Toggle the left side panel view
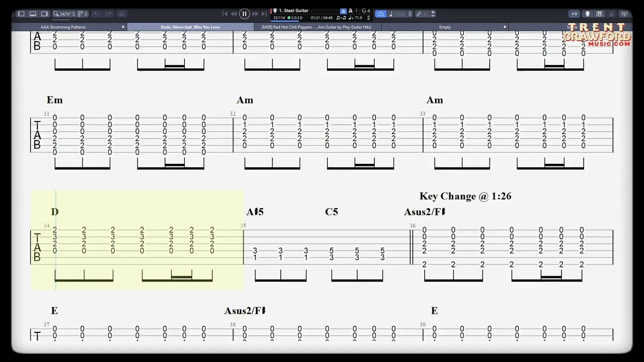Viewport: 644px width, 362px height. 21,14
